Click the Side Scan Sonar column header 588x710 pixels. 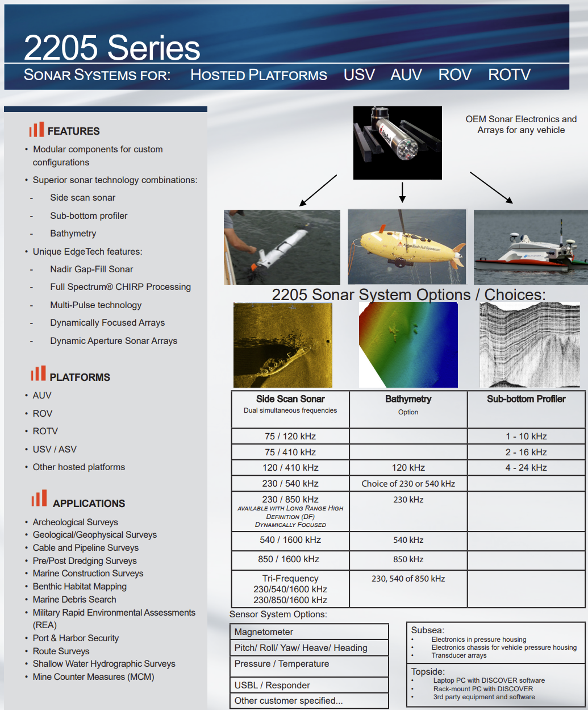pyautogui.click(x=290, y=399)
